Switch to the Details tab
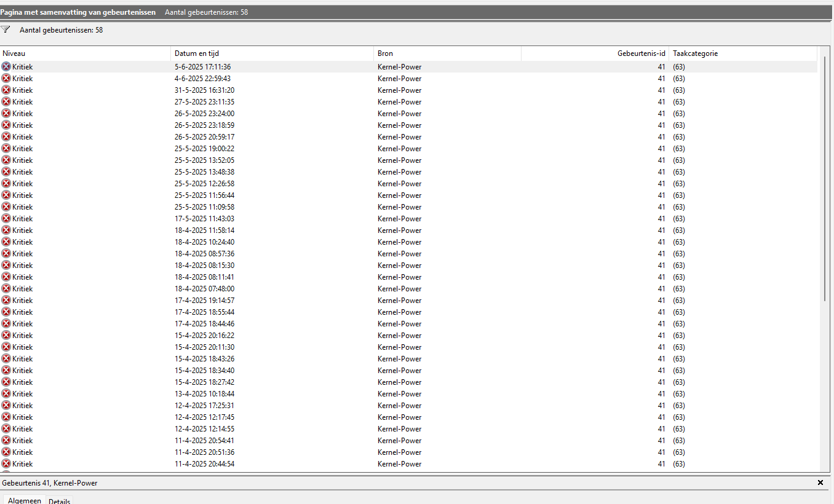Image resolution: width=834 pixels, height=504 pixels. [x=60, y=501]
